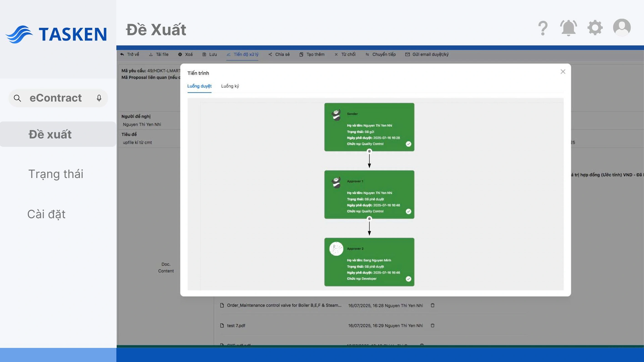Click document icon beside Order_Maintenance file
This screenshot has width=644, height=362.
(x=222, y=305)
